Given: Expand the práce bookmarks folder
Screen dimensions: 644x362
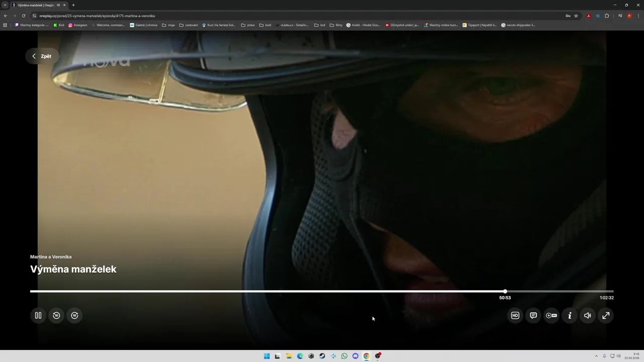Looking at the screenshot, I should click(248, 25).
